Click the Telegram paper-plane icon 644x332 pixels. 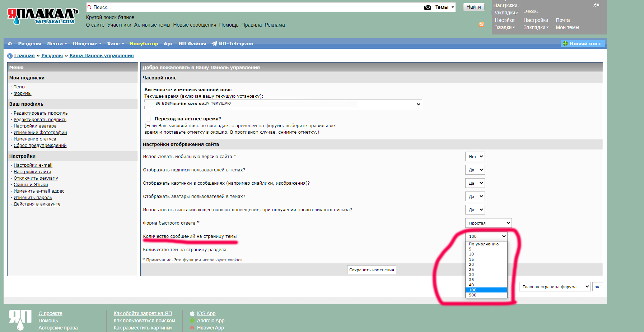click(214, 43)
